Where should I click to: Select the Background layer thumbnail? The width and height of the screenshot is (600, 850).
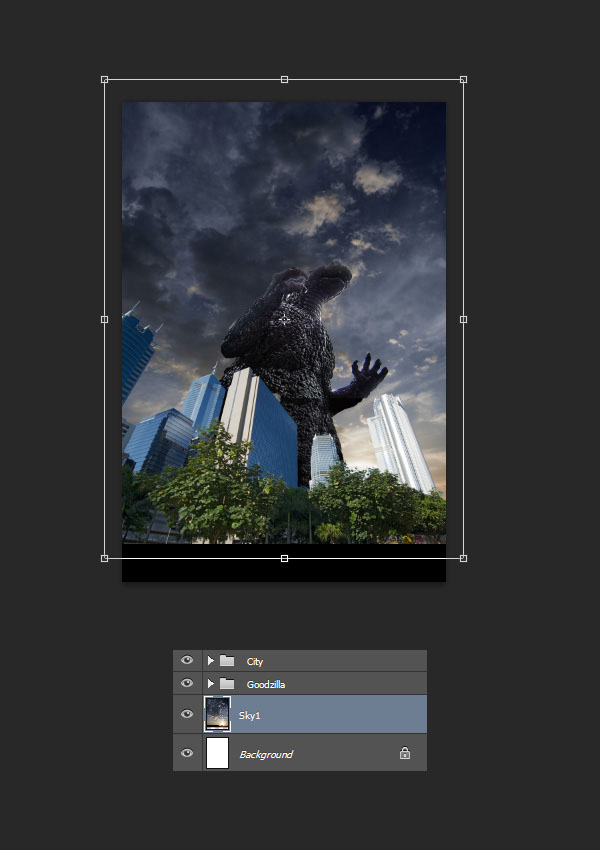[217, 752]
